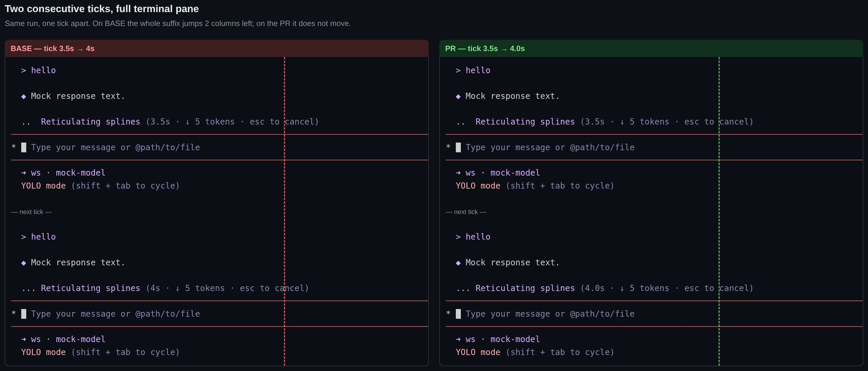
Task: Click '> hello' prompt in PR 3.5s snapshot
Action: (473, 71)
